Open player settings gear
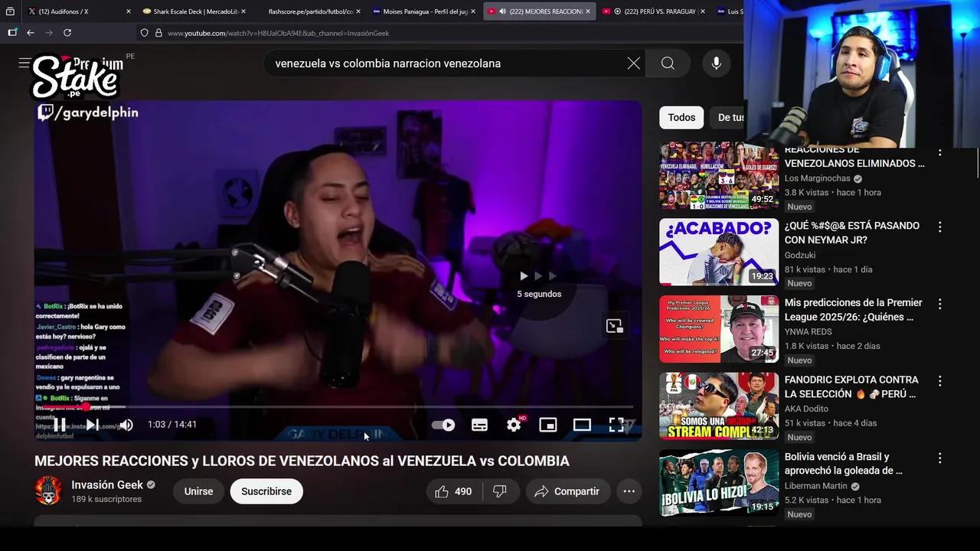 (x=514, y=425)
